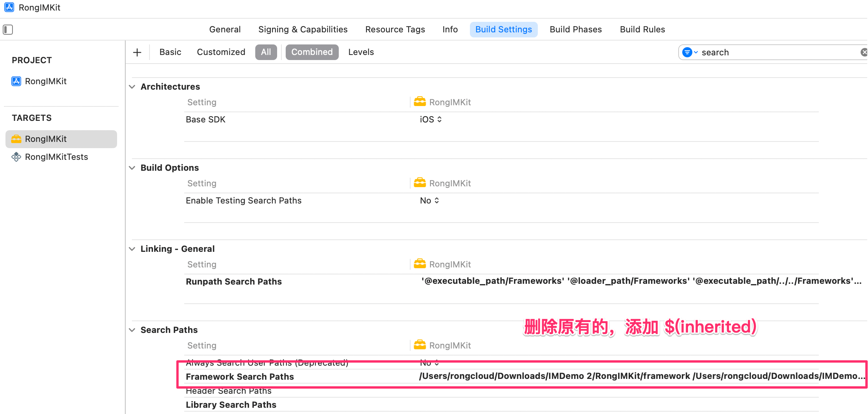Collapse the Linking - General section
The width and height of the screenshot is (868, 414).
[x=132, y=249]
